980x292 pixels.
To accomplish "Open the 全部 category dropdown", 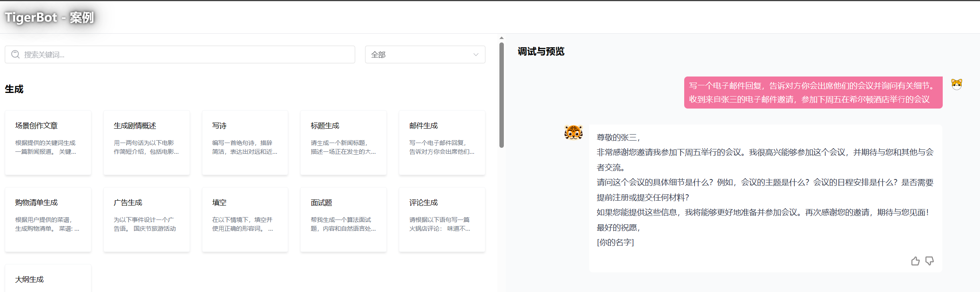I will pos(425,54).
